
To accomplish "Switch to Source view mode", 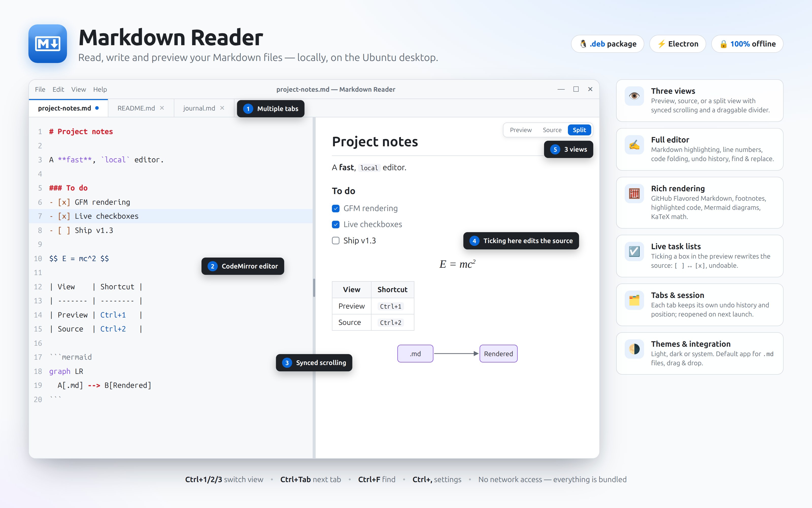I will tap(552, 130).
